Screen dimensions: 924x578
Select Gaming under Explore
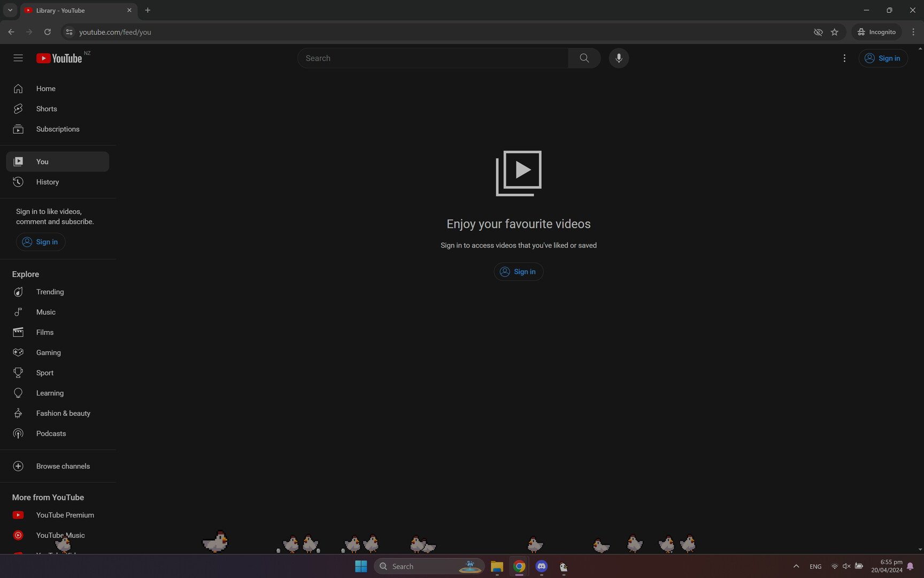pos(48,352)
